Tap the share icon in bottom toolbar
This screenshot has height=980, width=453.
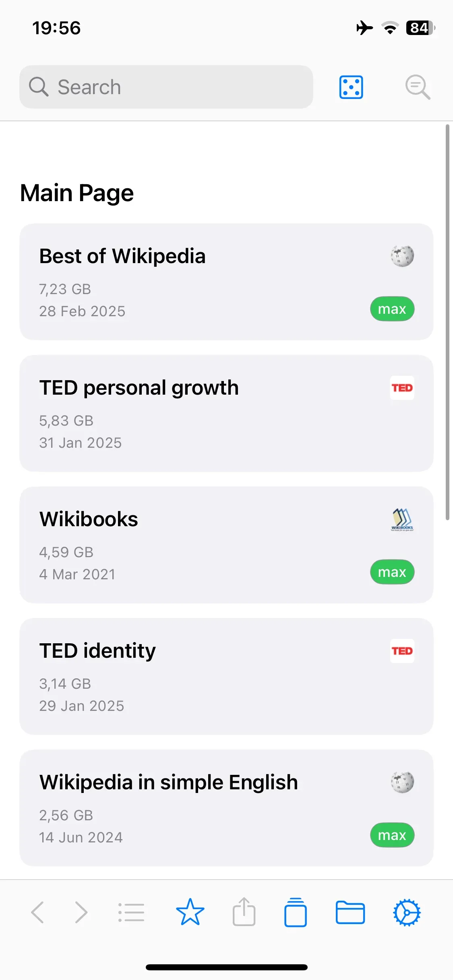(244, 912)
